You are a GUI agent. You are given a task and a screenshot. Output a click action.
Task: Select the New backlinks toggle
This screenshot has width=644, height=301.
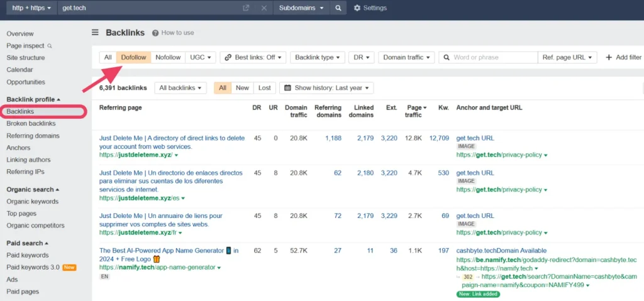coord(242,88)
